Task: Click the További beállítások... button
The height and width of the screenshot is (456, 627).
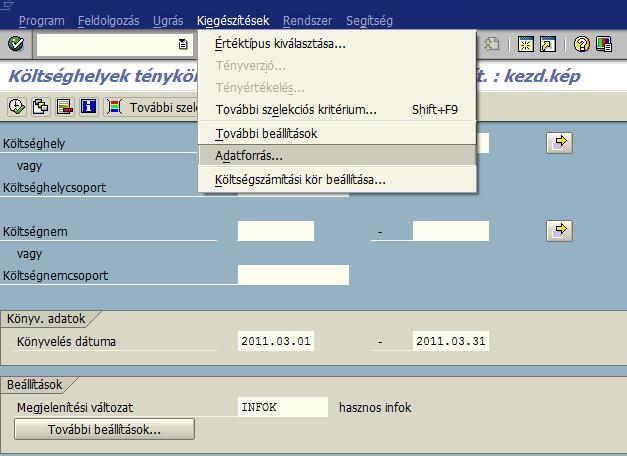Action: 104,429
